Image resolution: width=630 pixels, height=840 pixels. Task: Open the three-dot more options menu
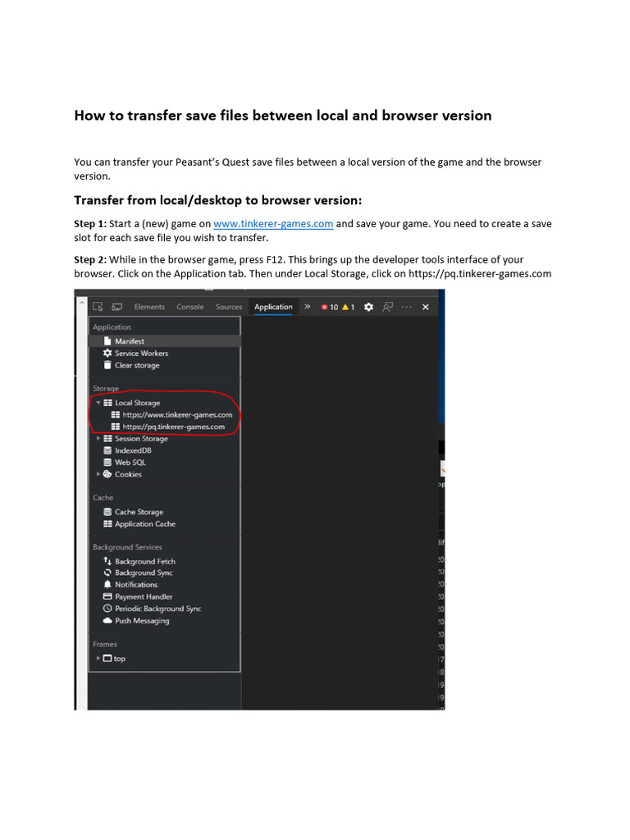407,307
